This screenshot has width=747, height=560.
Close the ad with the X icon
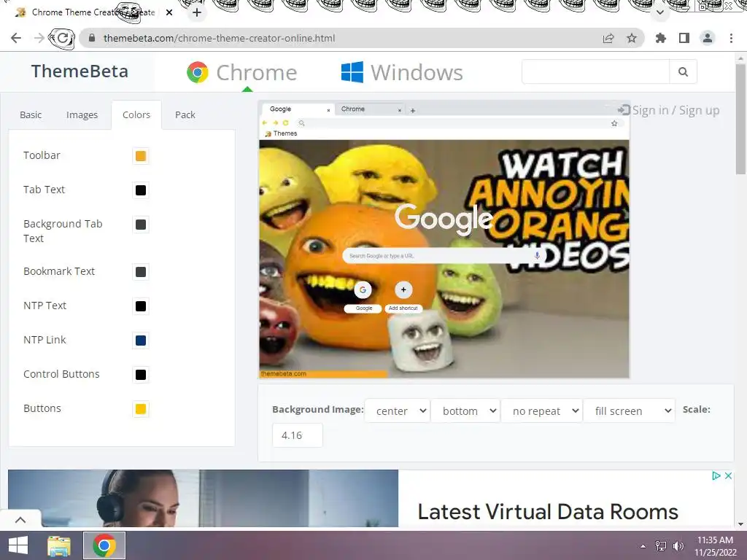(x=728, y=475)
